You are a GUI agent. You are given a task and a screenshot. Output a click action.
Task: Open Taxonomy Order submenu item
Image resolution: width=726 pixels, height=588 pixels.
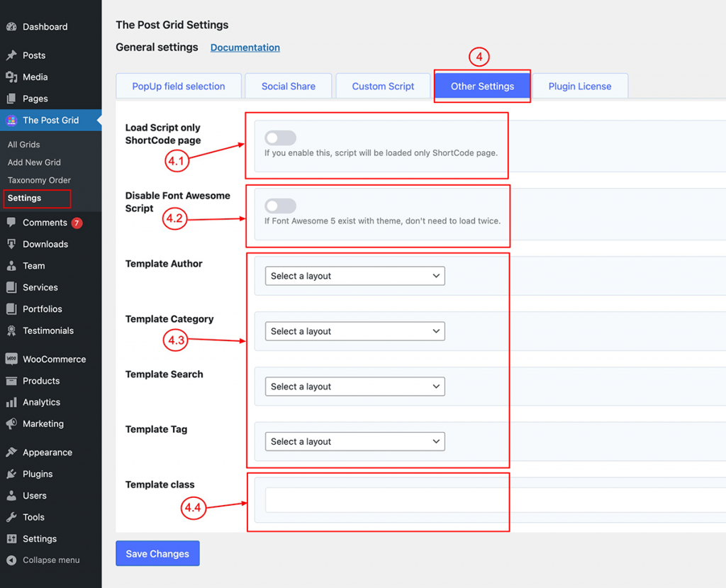pyautogui.click(x=40, y=180)
